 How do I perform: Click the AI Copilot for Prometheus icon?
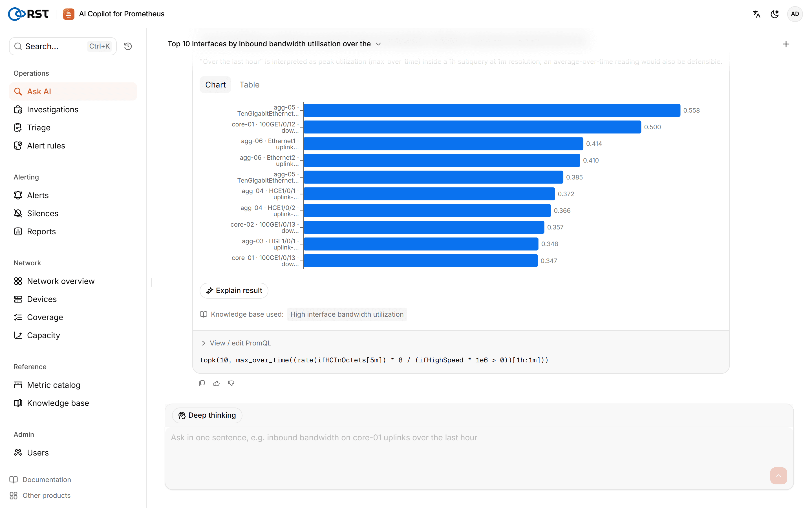pyautogui.click(x=69, y=14)
